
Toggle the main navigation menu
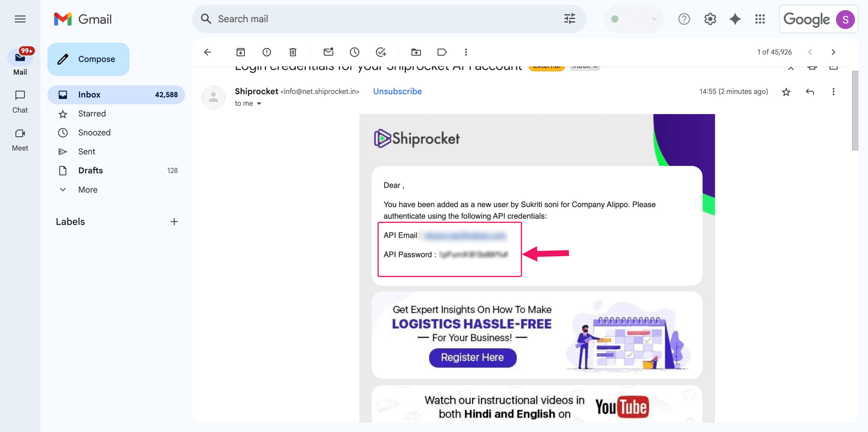pyautogui.click(x=20, y=19)
